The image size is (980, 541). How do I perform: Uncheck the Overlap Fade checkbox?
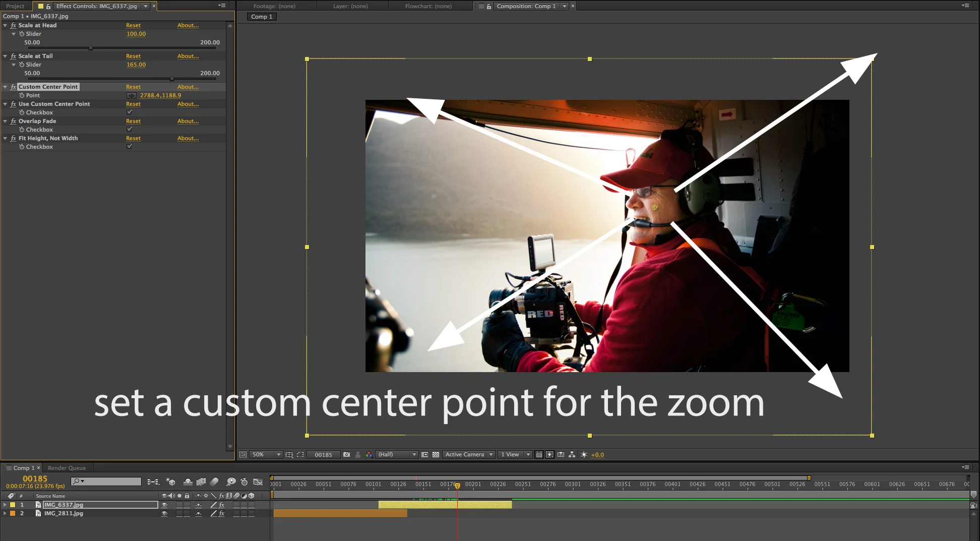point(130,130)
